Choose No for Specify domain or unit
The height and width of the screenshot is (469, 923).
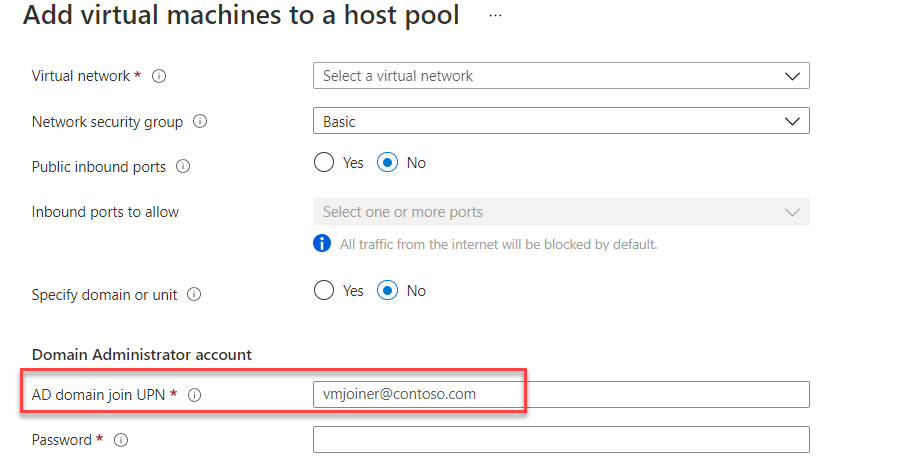(x=388, y=290)
